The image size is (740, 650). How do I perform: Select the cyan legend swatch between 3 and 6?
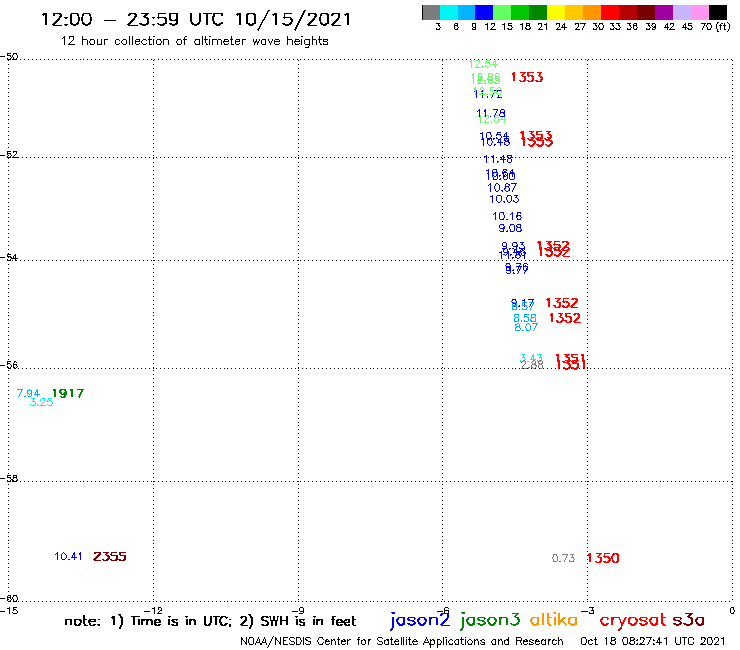click(x=449, y=12)
